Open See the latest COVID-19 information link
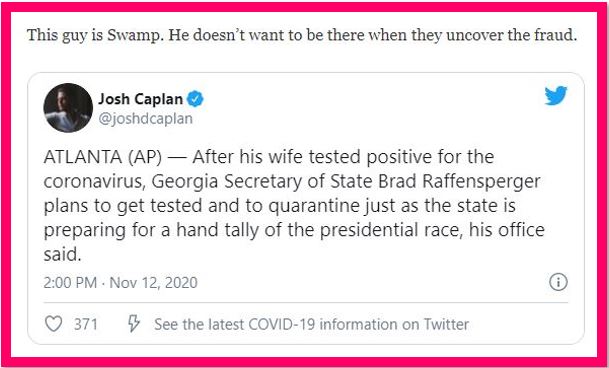This screenshot has height=368, width=609. pyautogui.click(x=311, y=324)
